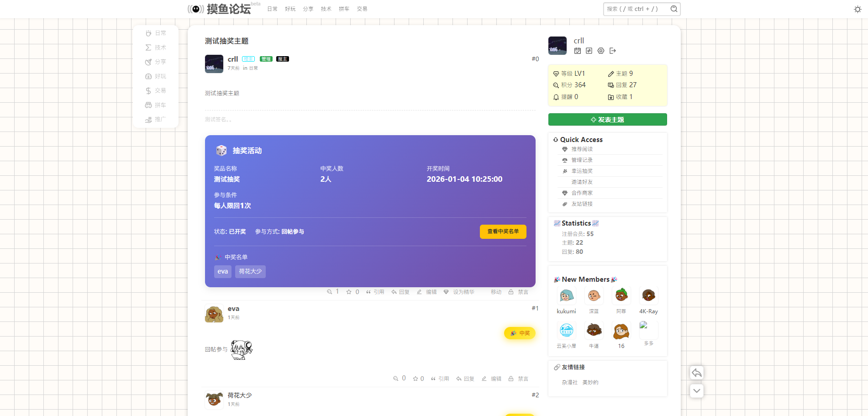Open 技术 category in left sidebar
The height and width of the screenshot is (416, 868).
coord(156,47)
